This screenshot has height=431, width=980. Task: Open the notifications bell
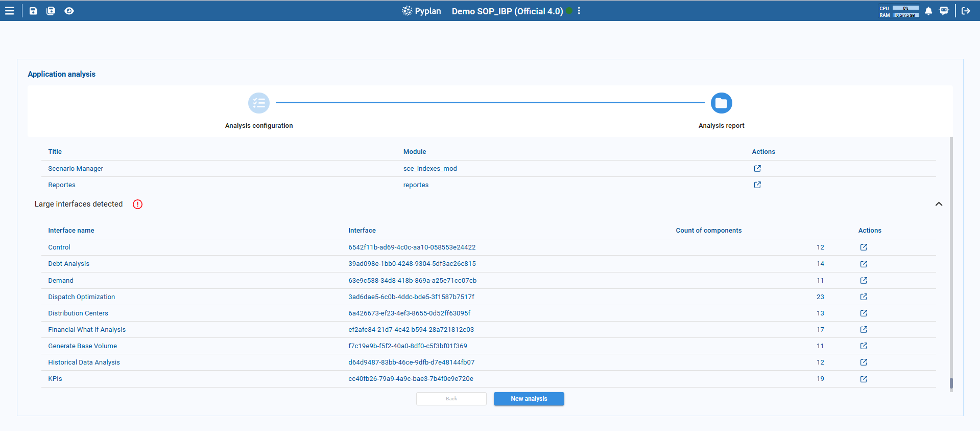pos(929,11)
